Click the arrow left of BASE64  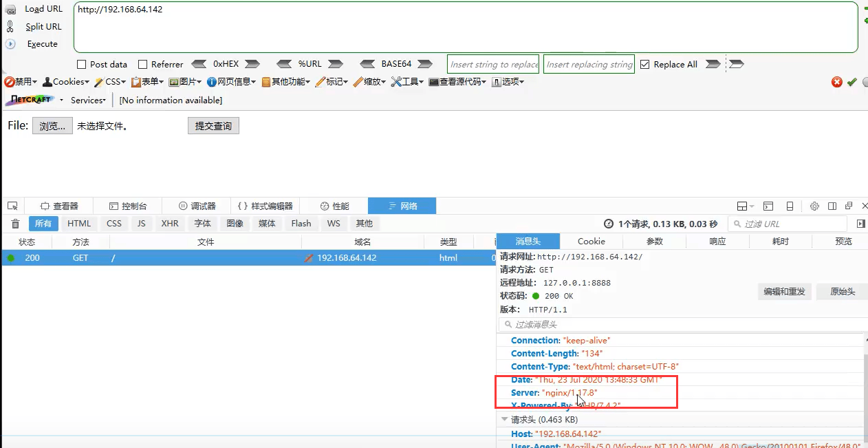tap(367, 64)
